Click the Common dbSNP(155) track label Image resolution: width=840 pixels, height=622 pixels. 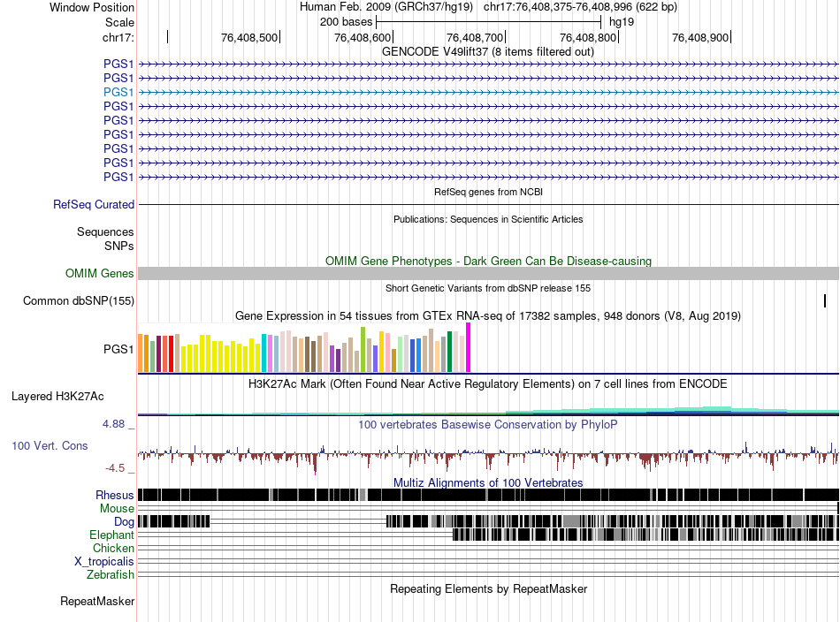point(79,300)
